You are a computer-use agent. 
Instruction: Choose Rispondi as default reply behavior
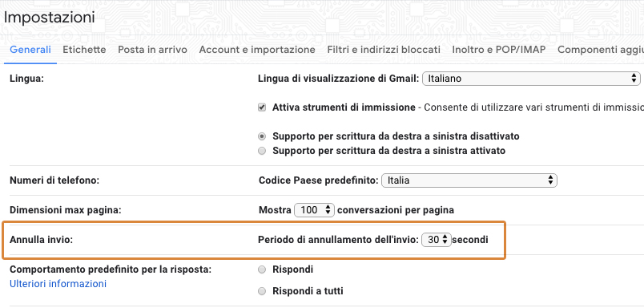262,269
